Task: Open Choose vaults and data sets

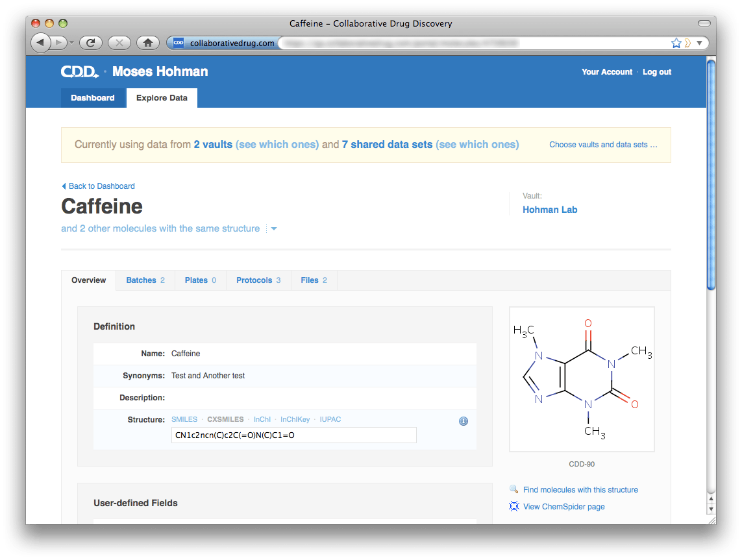Action: tap(603, 145)
